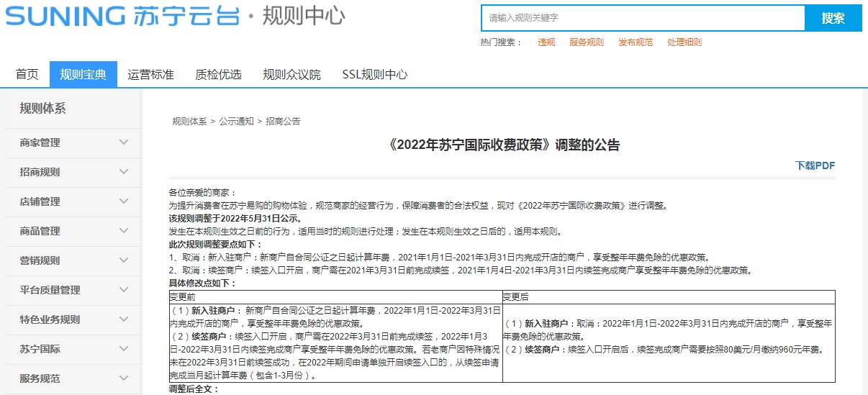Open the SSL规则中心 tab

click(x=375, y=74)
